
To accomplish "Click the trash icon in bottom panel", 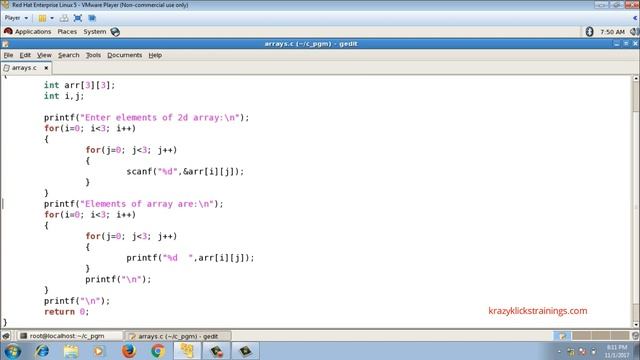I will pyautogui.click(x=635, y=336).
